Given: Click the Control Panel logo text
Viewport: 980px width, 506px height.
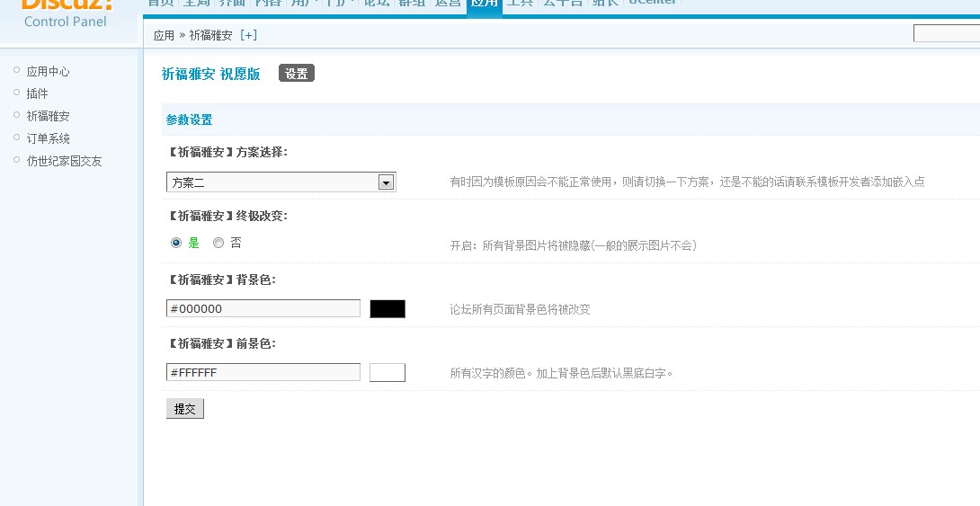Looking at the screenshot, I should [x=65, y=22].
